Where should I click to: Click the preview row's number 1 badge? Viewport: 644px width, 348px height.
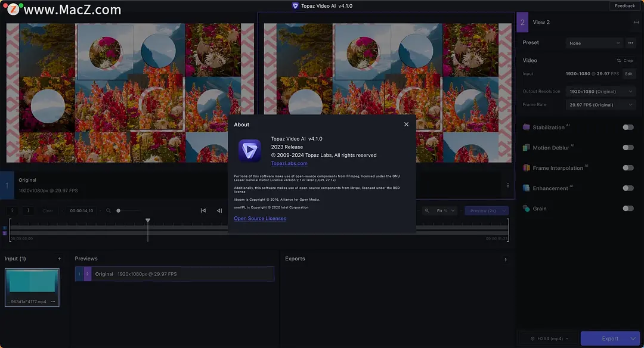(x=79, y=274)
